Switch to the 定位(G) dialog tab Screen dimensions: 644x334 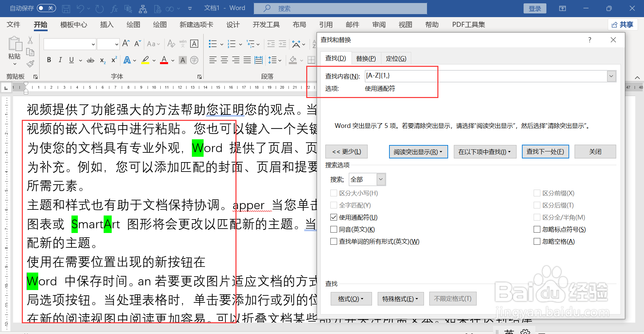click(396, 58)
